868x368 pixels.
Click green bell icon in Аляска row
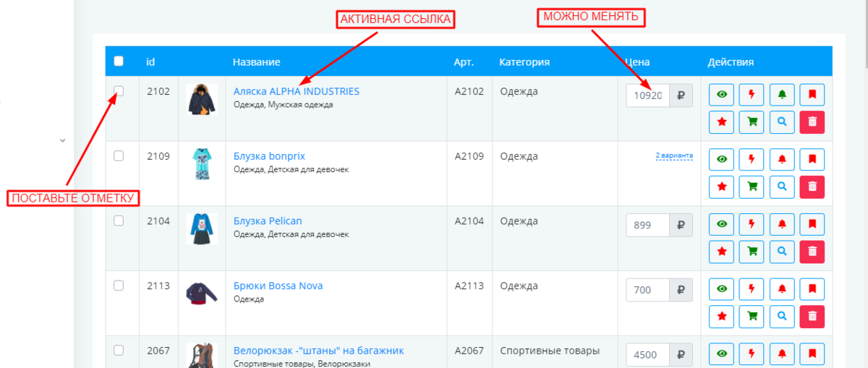[782, 95]
